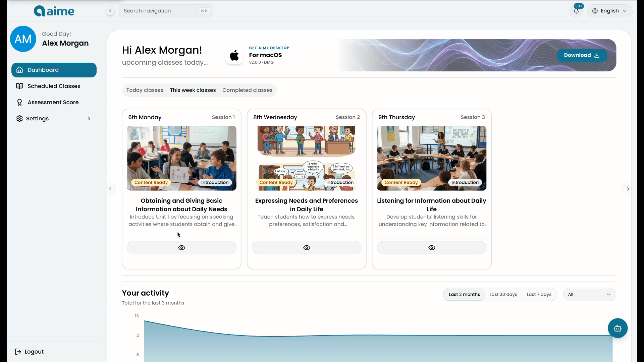Click the aime logo
The height and width of the screenshot is (362, 644).
tap(54, 11)
